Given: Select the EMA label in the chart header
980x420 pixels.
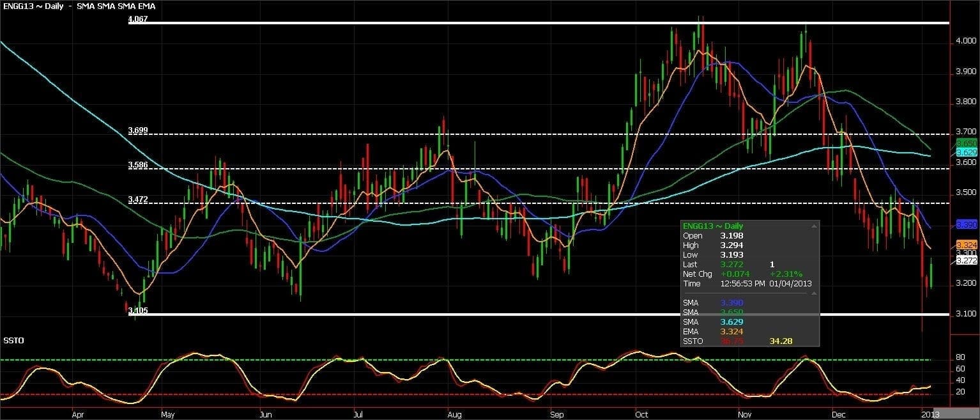Looking at the screenshot, I should tap(146, 6).
